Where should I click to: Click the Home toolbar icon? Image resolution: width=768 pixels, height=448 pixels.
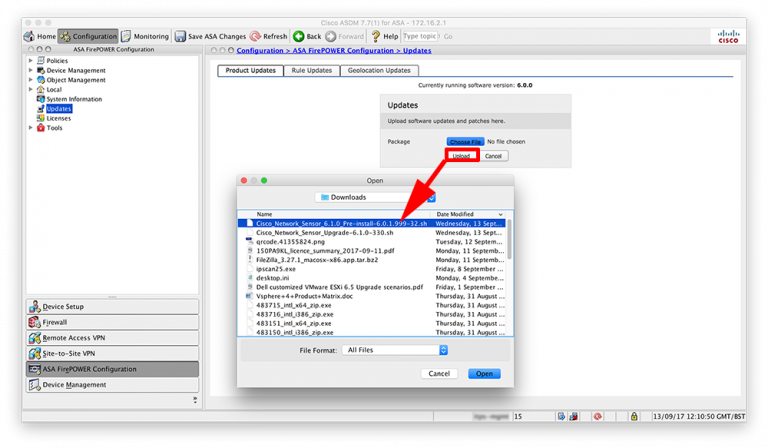[x=29, y=36]
